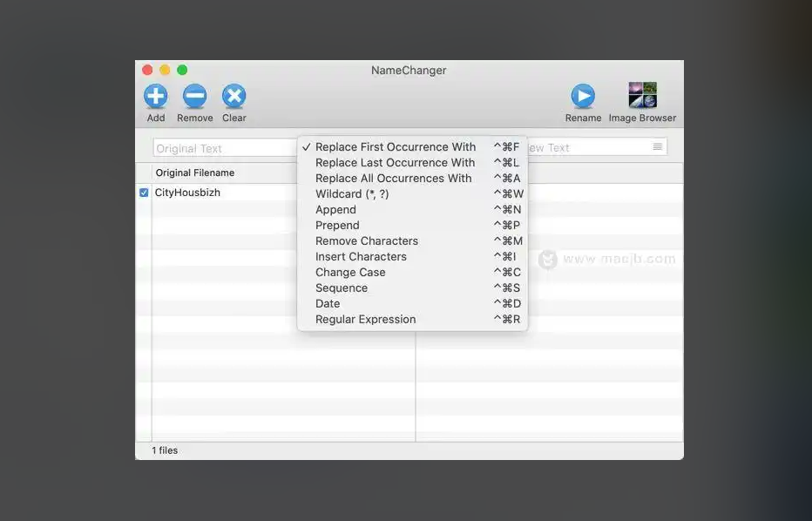Choose Regular Expression from menu
Viewport: 812px width, 521px height.
click(412, 319)
